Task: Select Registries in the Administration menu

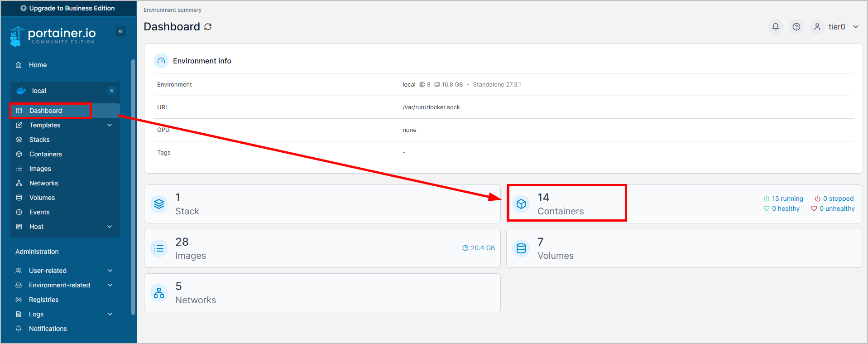Action: [43, 300]
